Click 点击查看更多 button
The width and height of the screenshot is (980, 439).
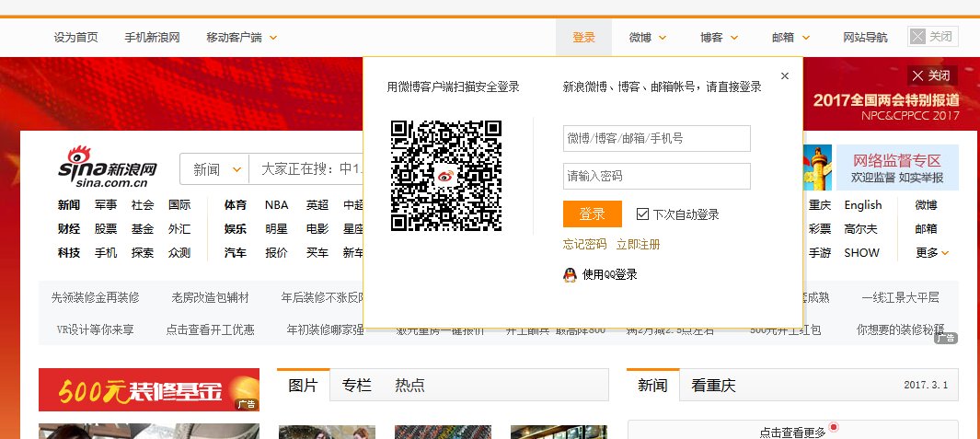[792, 432]
